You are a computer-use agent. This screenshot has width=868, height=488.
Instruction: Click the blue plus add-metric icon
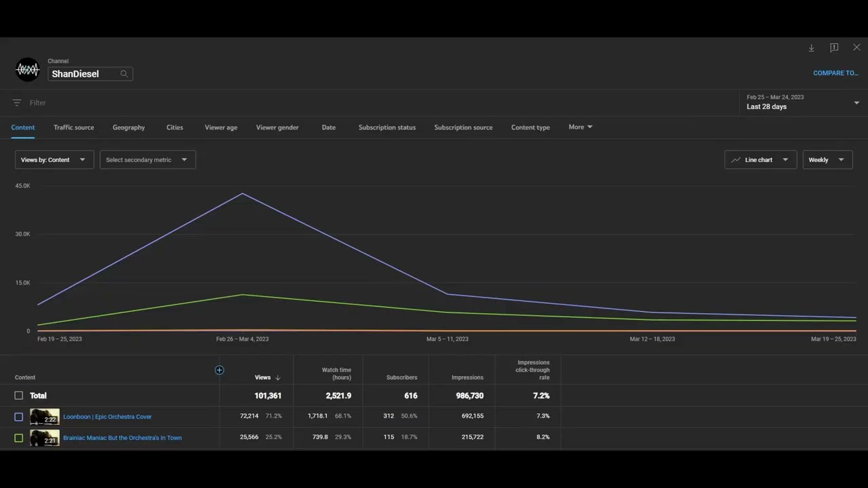tap(219, 370)
